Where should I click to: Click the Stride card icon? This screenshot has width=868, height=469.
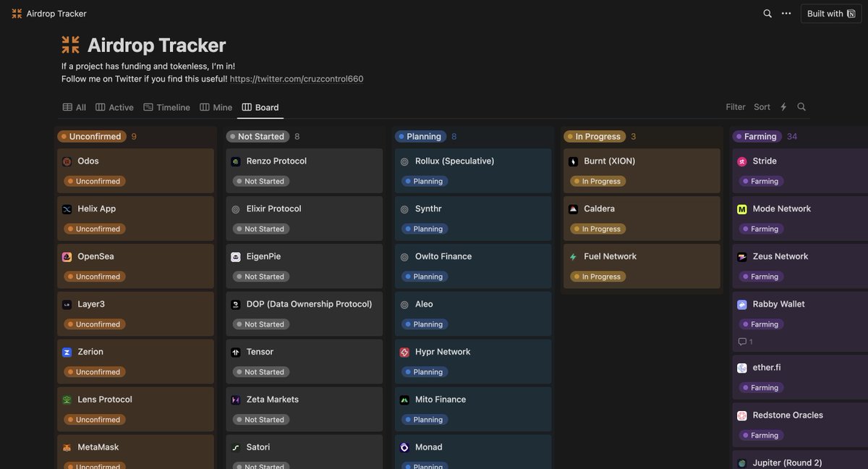coord(742,161)
